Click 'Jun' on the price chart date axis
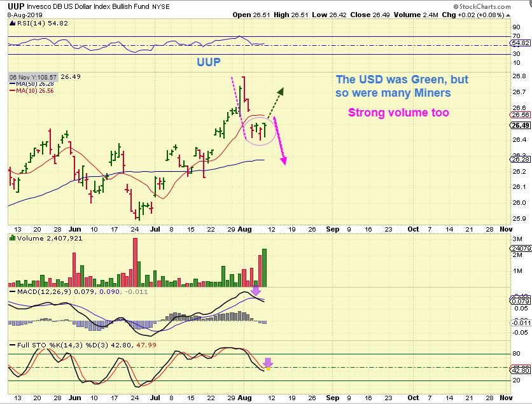The image size is (532, 404). pos(74,229)
